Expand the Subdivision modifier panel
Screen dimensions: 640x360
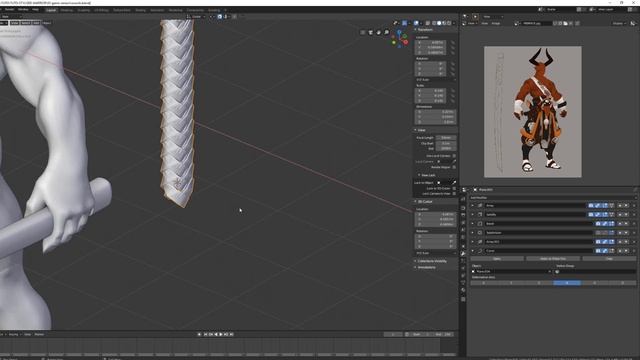[x=473, y=233]
